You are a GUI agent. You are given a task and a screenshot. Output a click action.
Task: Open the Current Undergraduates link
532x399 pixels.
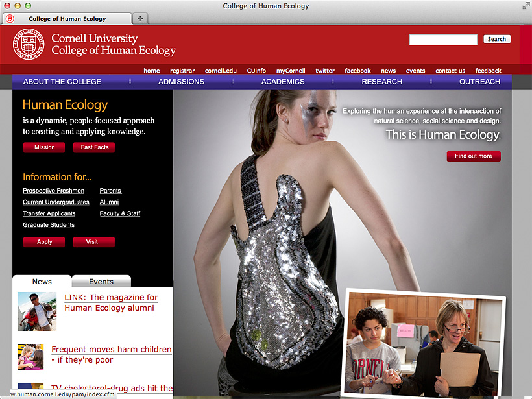click(56, 202)
